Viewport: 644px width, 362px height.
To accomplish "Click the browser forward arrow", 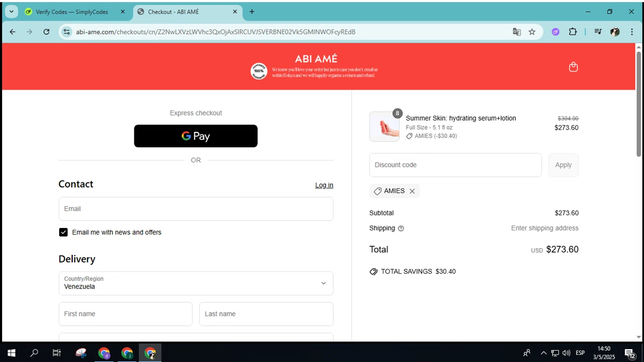I will 29,32.
